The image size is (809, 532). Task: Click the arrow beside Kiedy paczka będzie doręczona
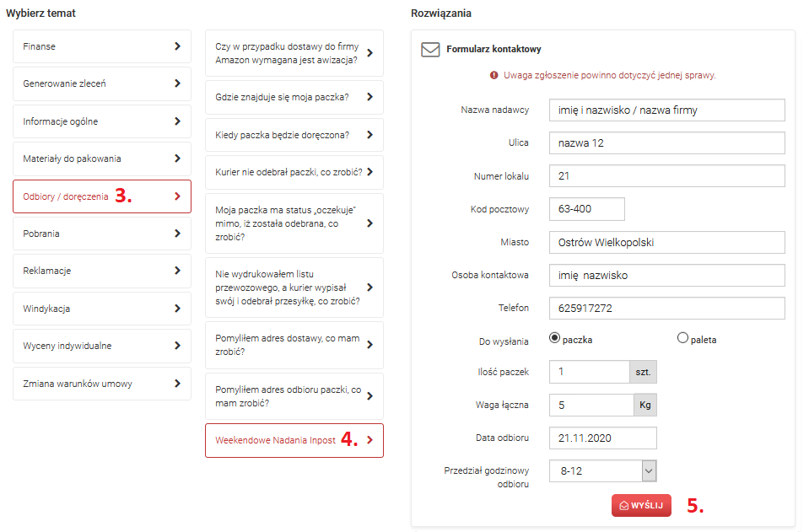(x=370, y=135)
